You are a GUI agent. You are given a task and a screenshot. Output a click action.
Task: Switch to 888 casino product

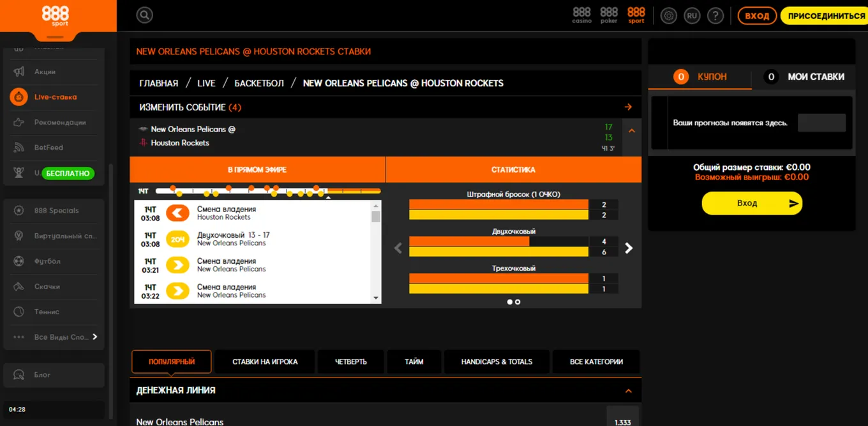point(581,15)
